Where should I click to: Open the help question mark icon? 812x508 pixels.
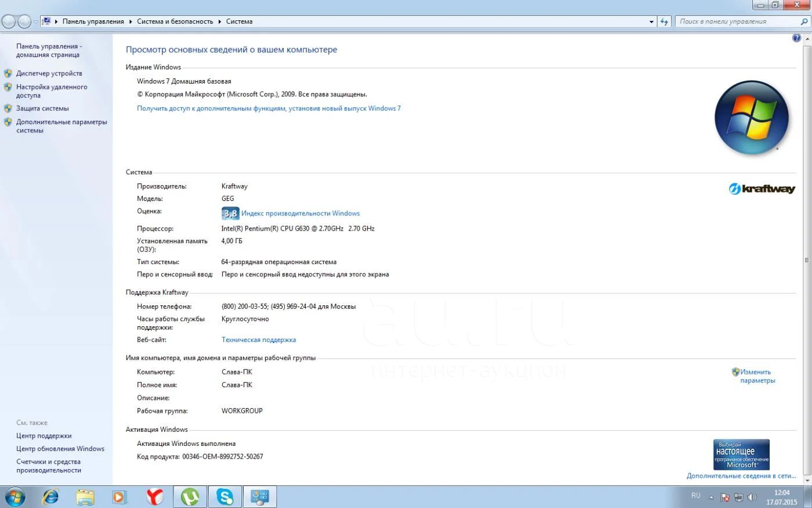796,38
